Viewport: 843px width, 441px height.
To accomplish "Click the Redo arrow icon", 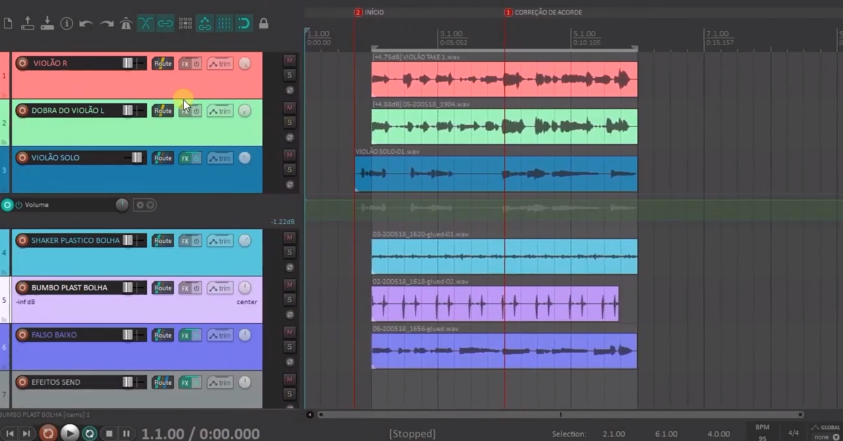I will click(x=106, y=24).
